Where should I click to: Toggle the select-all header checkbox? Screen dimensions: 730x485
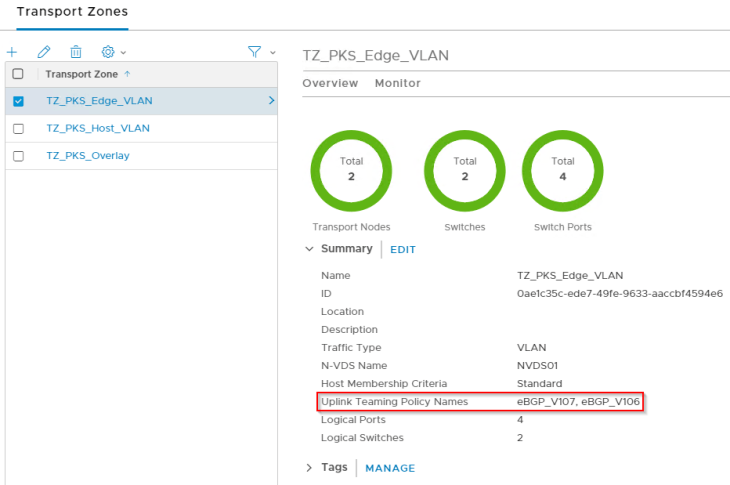(18, 74)
